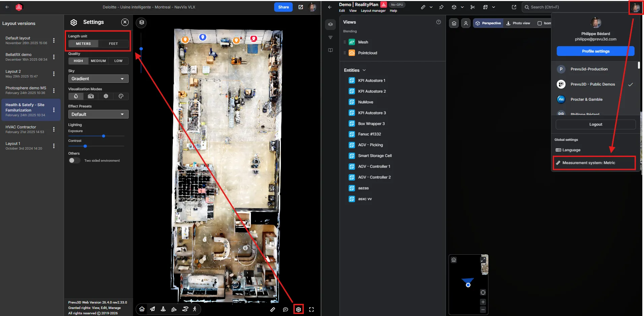Collapse the Entities section chevron
Screen dimensions: 644x316
[x=364, y=70]
